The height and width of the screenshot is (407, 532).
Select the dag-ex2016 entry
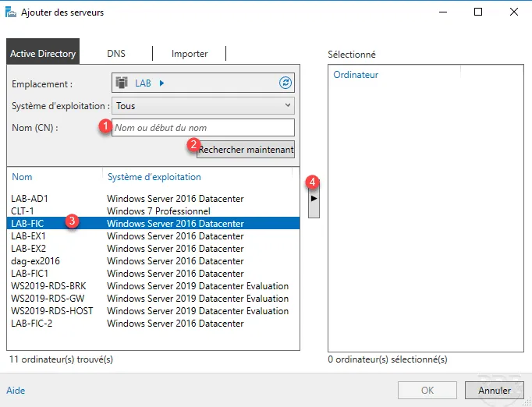pyautogui.click(x=35, y=261)
